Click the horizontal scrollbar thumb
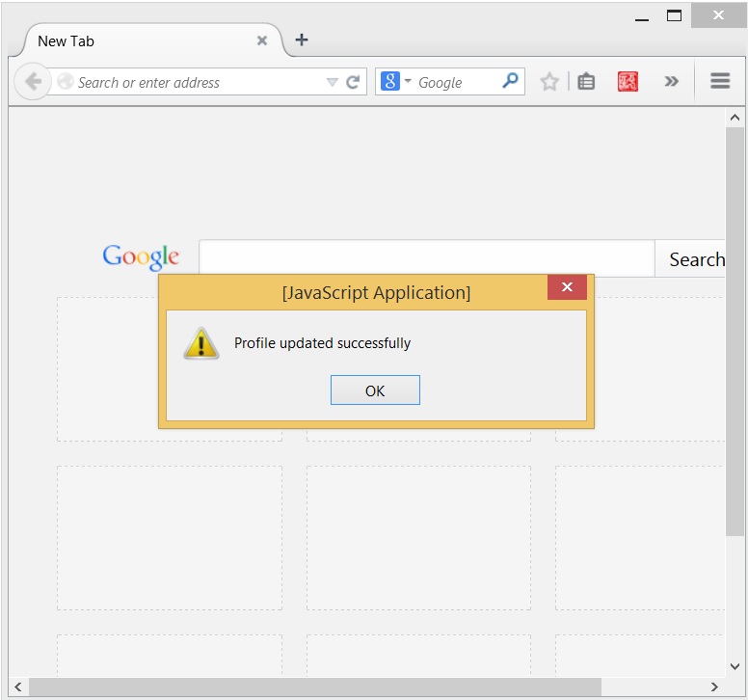 click(315, 687)
